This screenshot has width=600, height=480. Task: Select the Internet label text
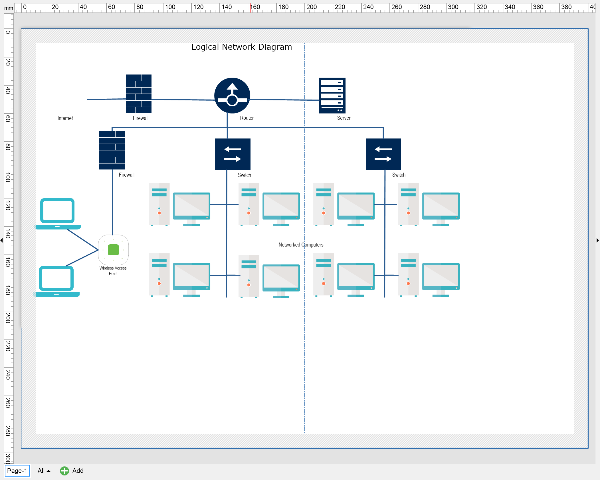[x=65, y=118]
